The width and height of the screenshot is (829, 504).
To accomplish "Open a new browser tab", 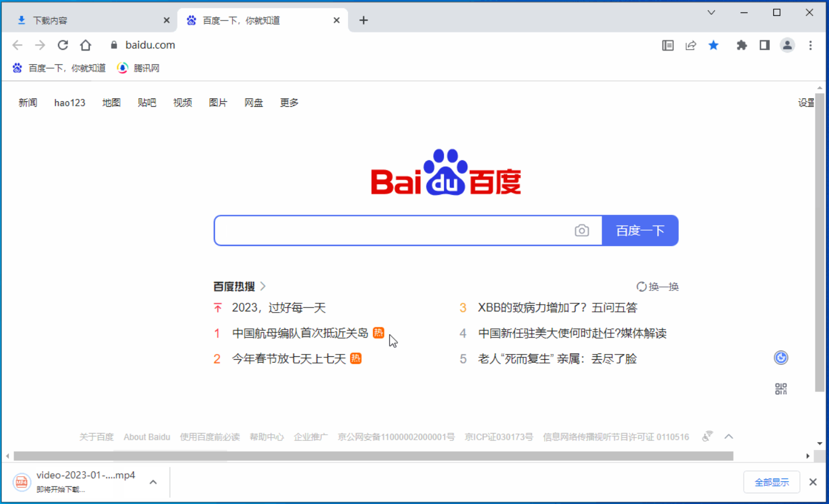I will (x=364, y=20).
